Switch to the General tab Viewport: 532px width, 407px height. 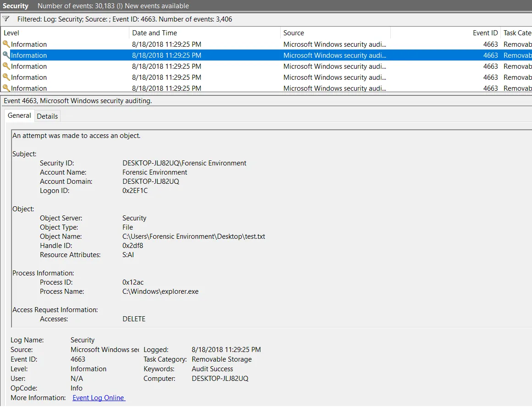pyautogui.click(x=19, y=115)
